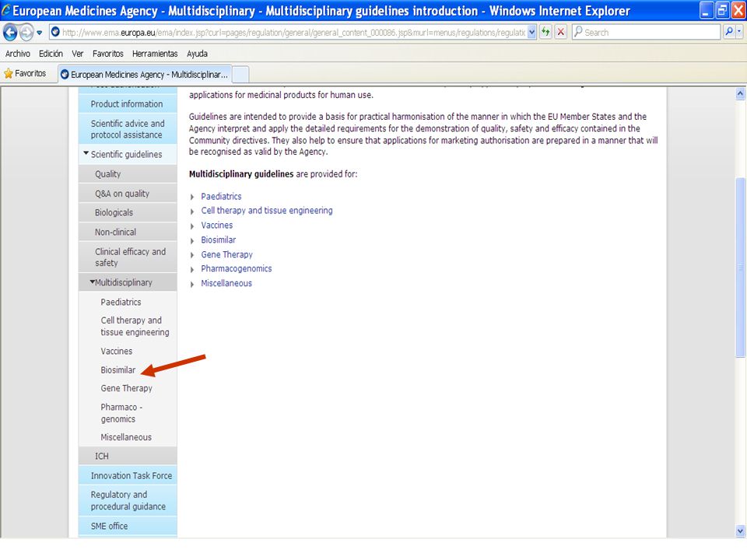Screen dimensions: 747x560
Task: Click the Paediatrics link in main content
Action: (221, 196)
